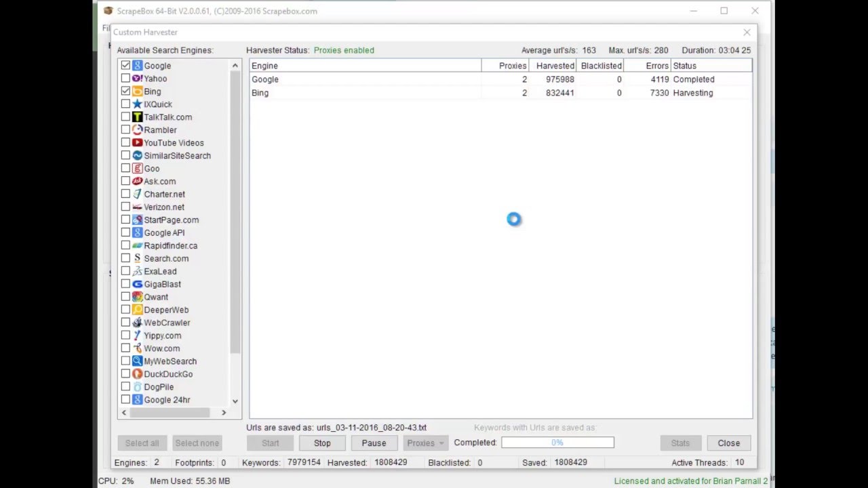Sort by the Proxies column header

pos(505,66)
